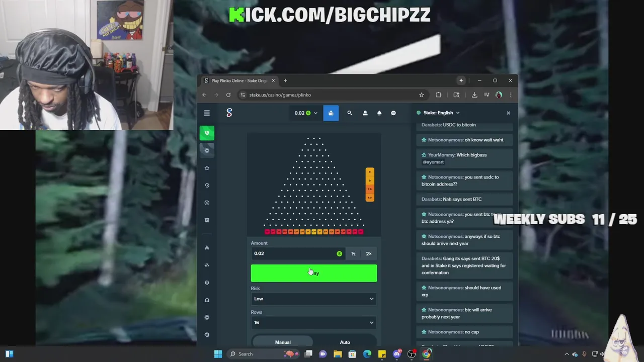The width and height of the screenshot is (644, 362).
Task: Open Chrome profile avatar
Action: tap(499, 95)
